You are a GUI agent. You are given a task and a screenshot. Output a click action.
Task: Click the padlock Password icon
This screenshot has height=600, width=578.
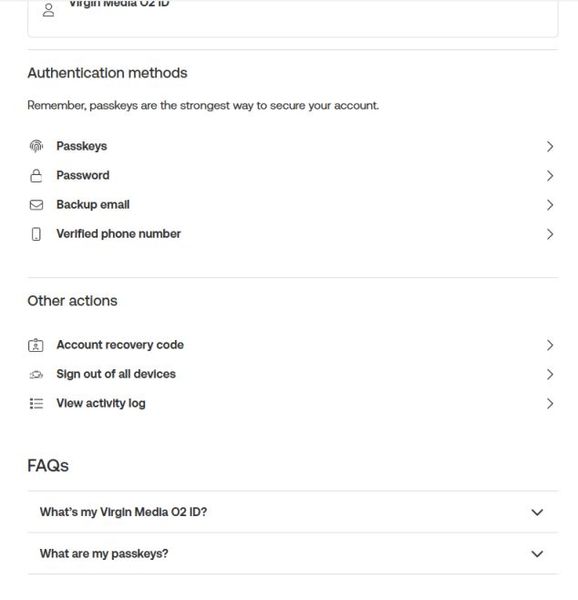coord(36,176)
